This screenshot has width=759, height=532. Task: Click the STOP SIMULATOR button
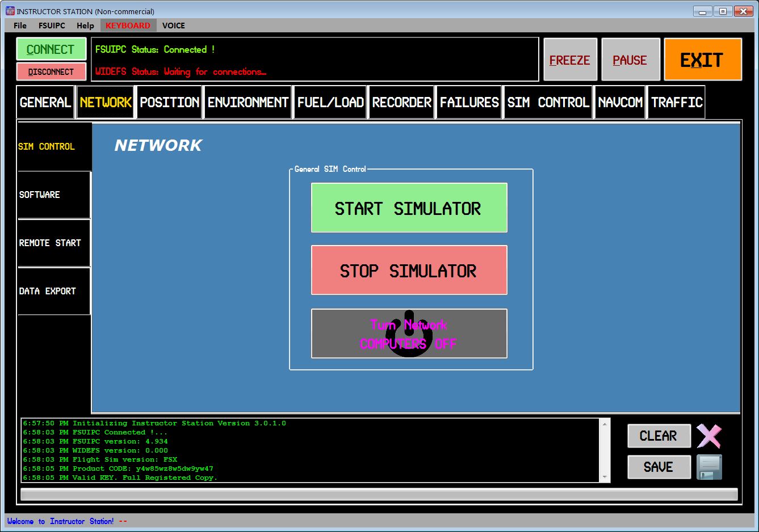[x=409, y=270]
